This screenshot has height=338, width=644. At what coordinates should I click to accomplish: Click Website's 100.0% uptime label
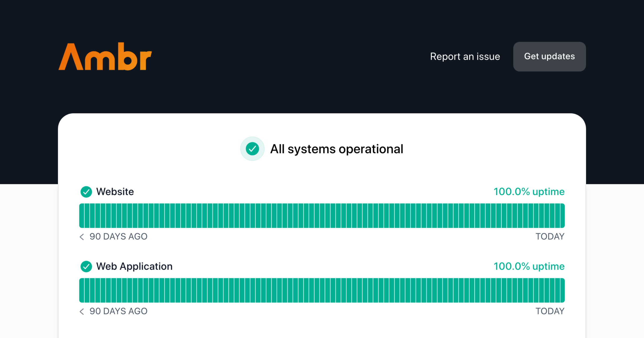tap(529, 192)
